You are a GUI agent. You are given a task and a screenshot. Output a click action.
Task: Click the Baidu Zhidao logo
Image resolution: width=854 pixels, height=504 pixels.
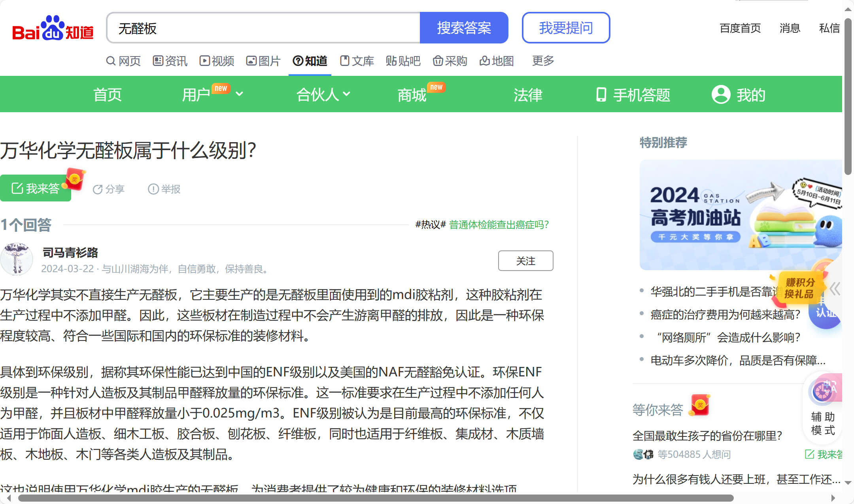pyautogui.click(x=53, y=28)
